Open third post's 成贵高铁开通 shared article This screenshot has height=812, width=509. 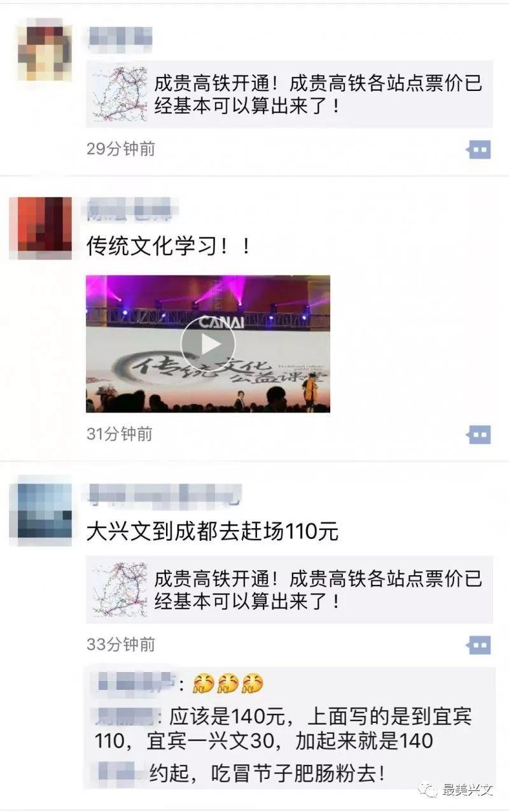point(289,589)
